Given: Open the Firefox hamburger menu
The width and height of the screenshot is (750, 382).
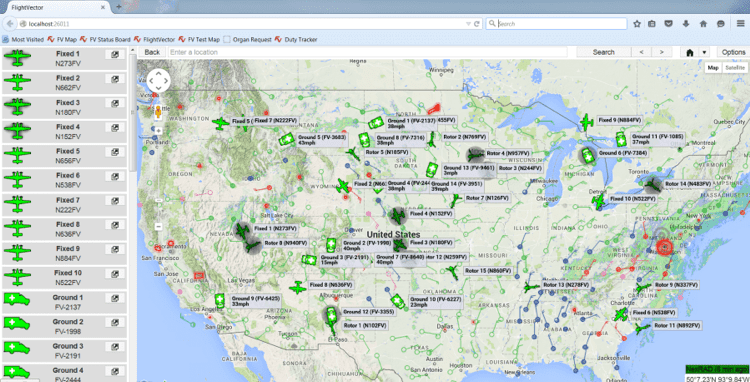Looking at the screenshot, I should (x=740, y=23).
